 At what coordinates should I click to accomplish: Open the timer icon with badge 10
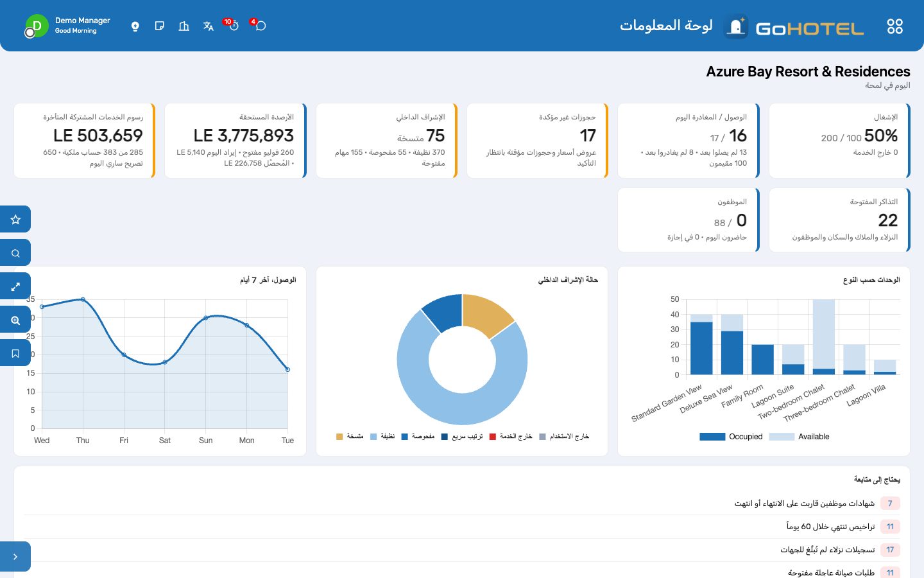click(234, 26)
